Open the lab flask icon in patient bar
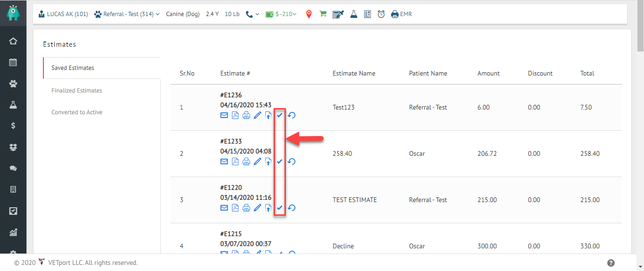 coord(353,14)
